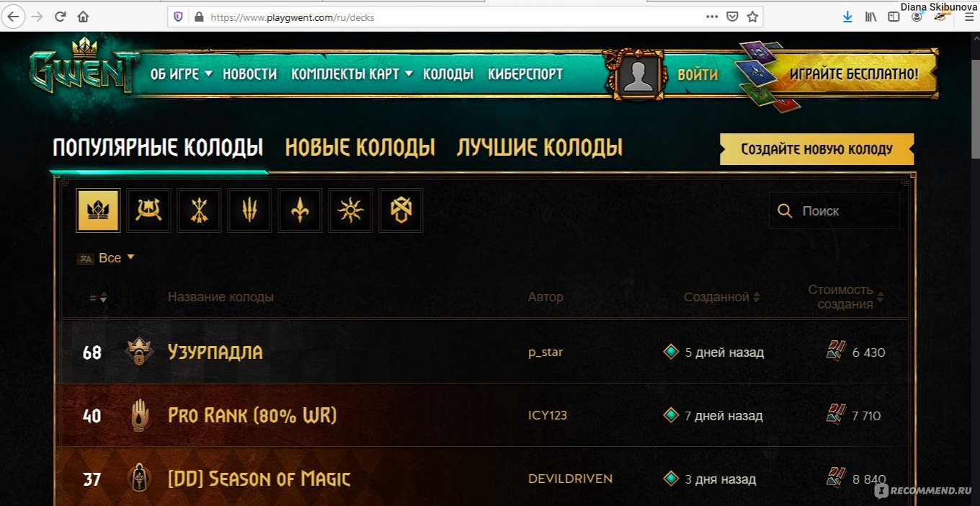Open the user profile avatar icon
Screen dimensions: 980x506
click(638, 74)
